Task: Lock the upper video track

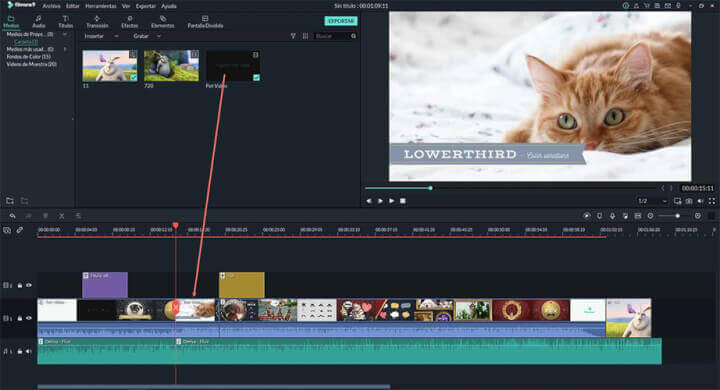Action: point(20,285)
